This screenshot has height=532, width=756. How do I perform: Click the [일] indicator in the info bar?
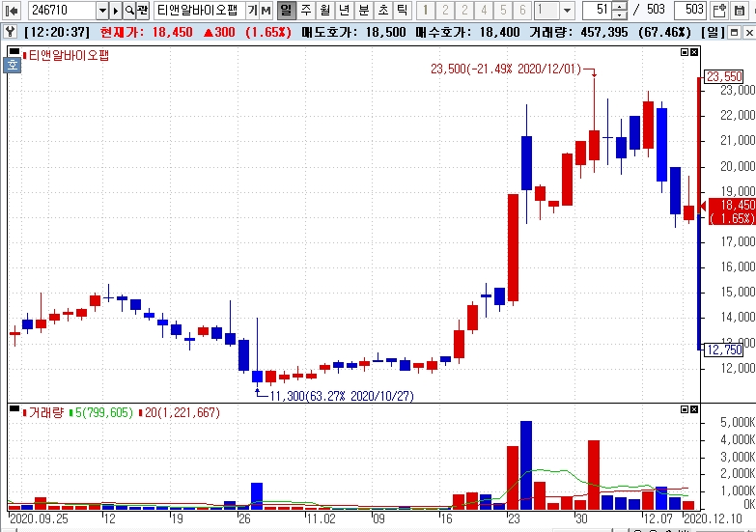(713, 32)
